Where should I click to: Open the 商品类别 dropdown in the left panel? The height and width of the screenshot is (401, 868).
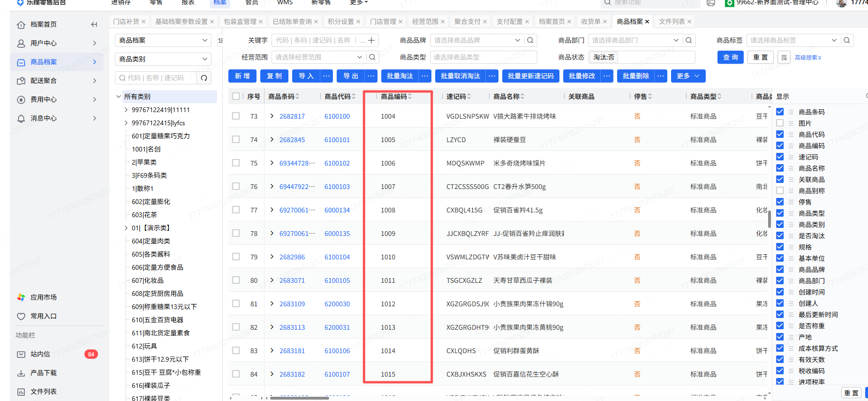point(163,59)
